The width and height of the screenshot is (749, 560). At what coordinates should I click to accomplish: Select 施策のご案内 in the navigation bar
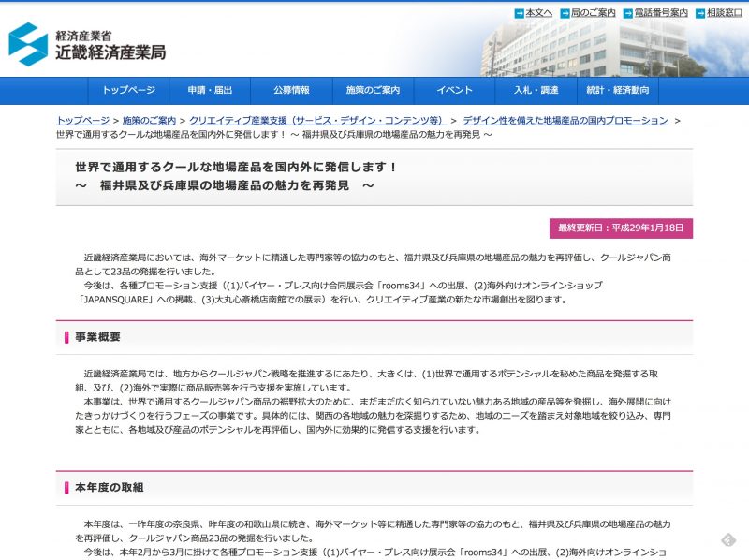click(373, 90)
